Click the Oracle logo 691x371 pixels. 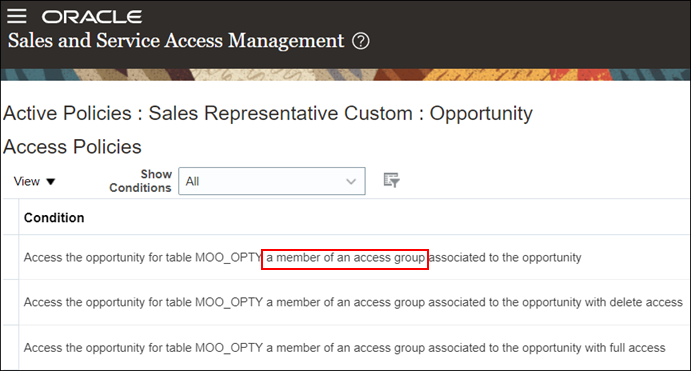(92, 17)
